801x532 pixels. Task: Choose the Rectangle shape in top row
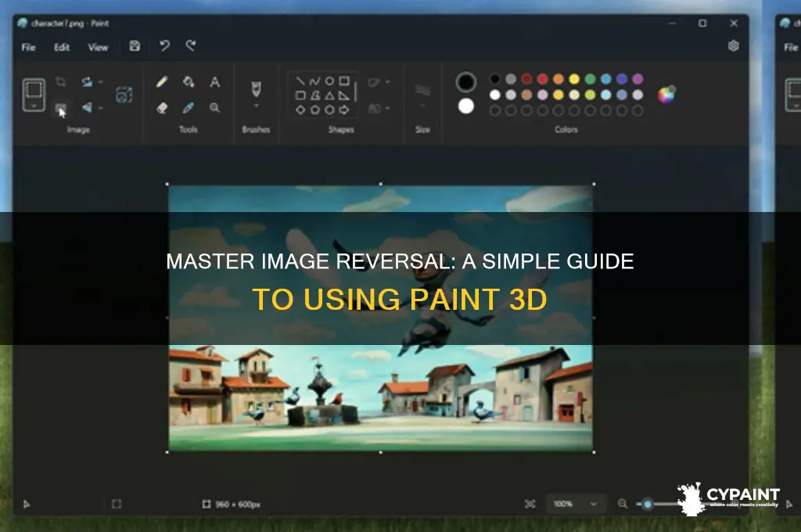344,81
